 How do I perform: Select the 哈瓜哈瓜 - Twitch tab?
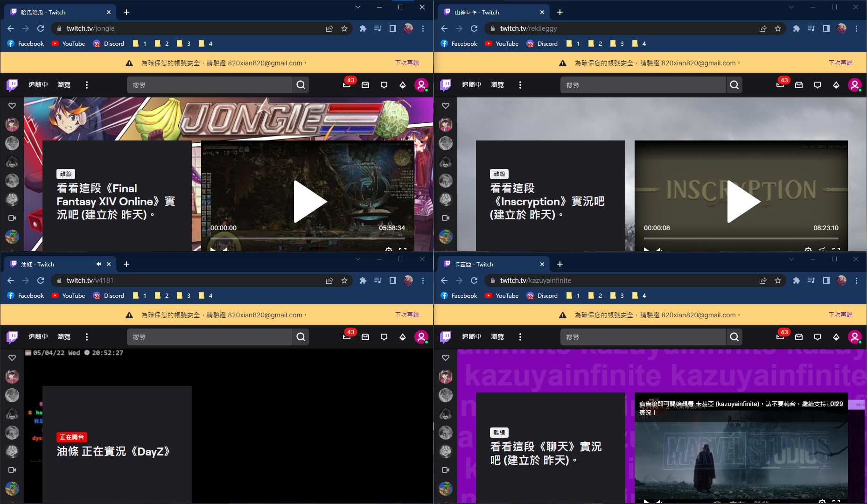(60, 13)
